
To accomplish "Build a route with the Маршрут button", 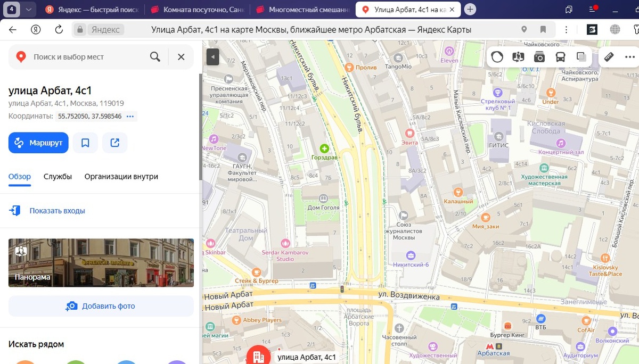I will tap(38, 143).
